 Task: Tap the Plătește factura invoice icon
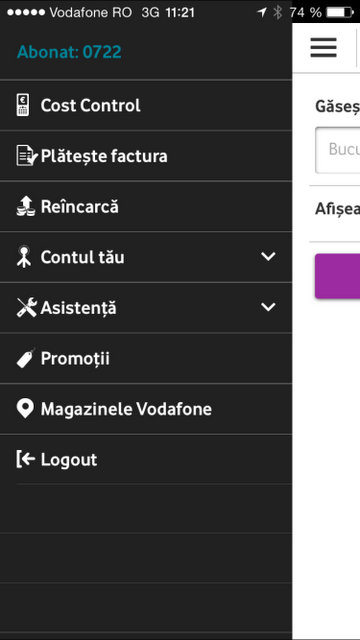(27, 156)
